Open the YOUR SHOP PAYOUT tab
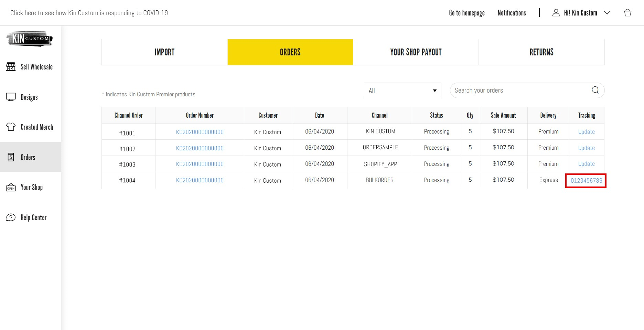The height and width of the screenshot is (330, 644). pyautogui.click(x=416, y=52)
